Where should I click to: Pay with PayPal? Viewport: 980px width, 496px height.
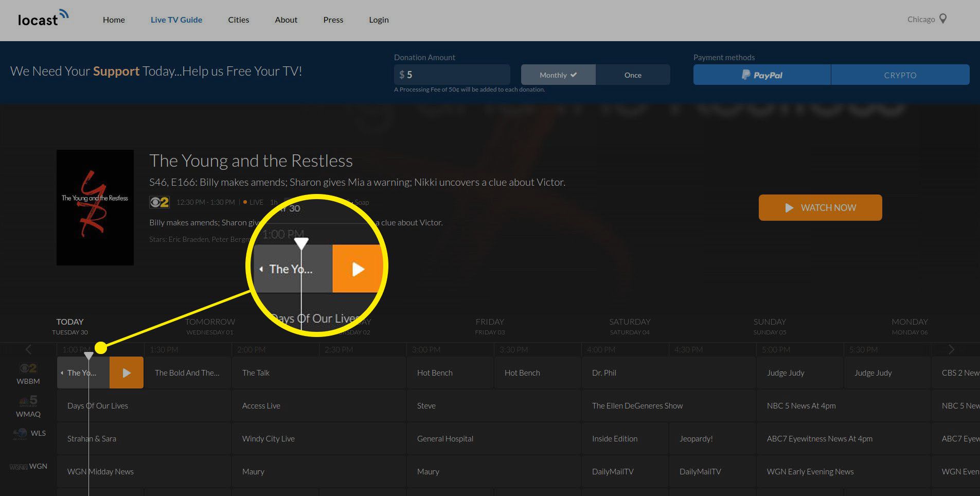762,75
